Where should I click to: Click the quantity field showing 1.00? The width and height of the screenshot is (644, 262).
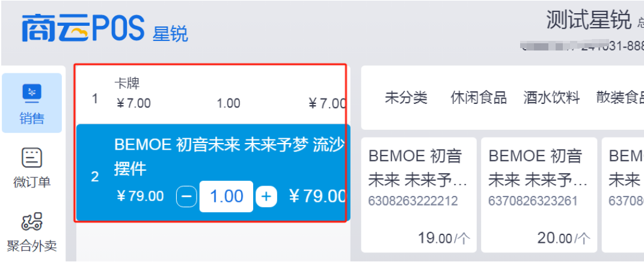pos(226,196)
